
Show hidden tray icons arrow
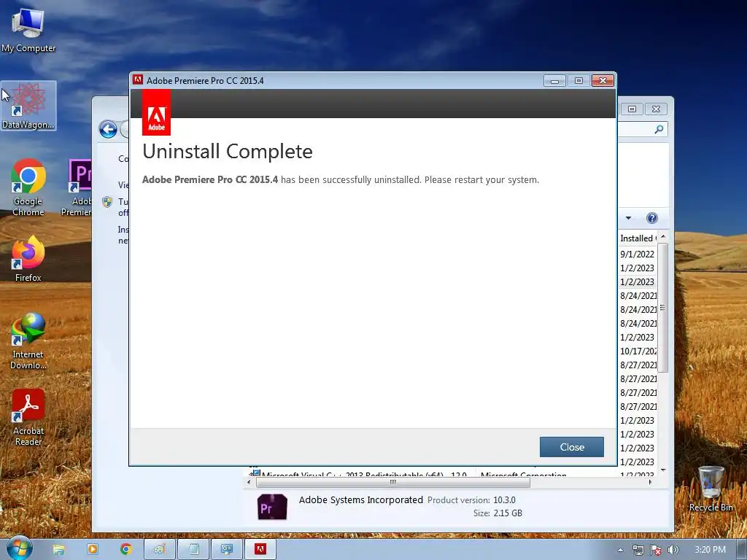620,550
